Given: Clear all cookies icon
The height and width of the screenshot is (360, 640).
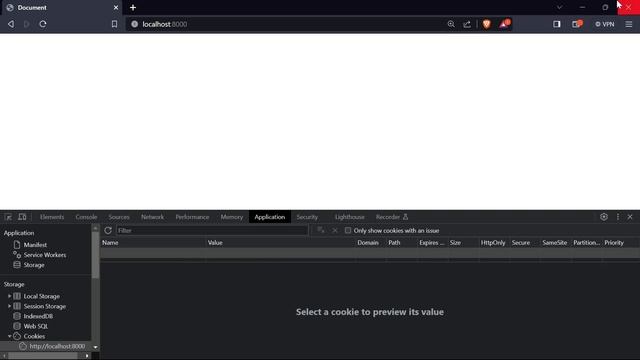Looking at the screenshot, I should (321, 230).
